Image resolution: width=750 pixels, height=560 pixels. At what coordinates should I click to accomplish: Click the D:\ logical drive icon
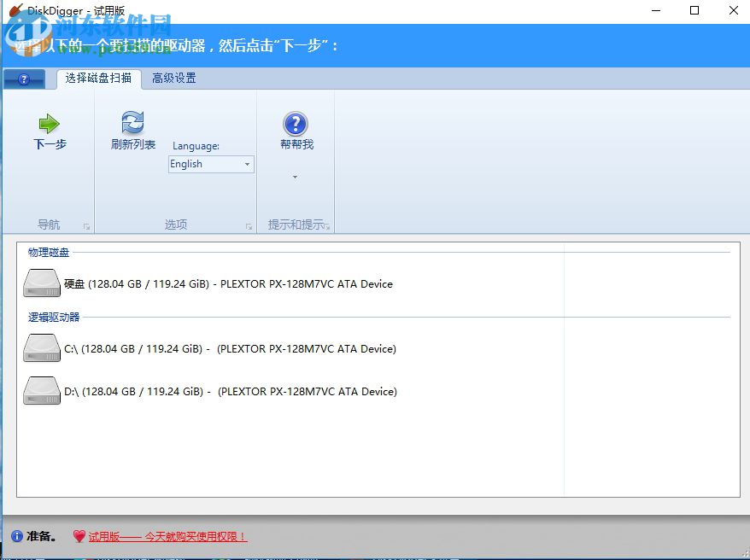41,390
